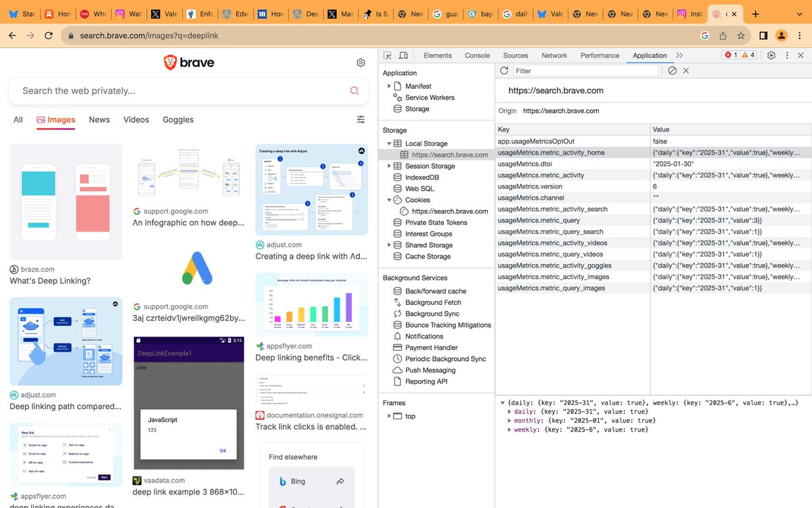Select Cache Storage in sidebar

428,256
